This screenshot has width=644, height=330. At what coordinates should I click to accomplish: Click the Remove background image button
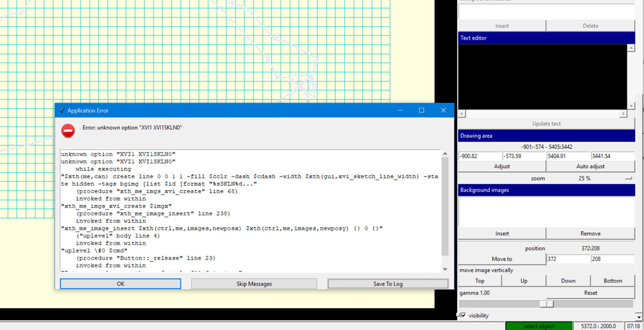590,234
